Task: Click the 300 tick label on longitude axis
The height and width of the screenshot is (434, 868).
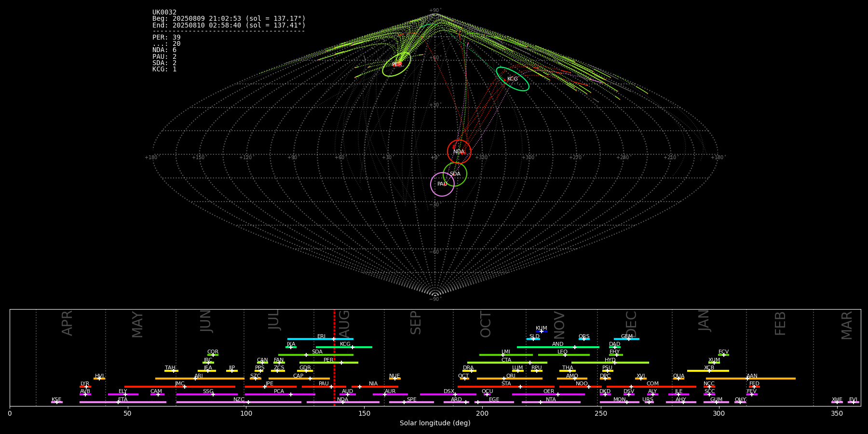Action: [719, 413]
